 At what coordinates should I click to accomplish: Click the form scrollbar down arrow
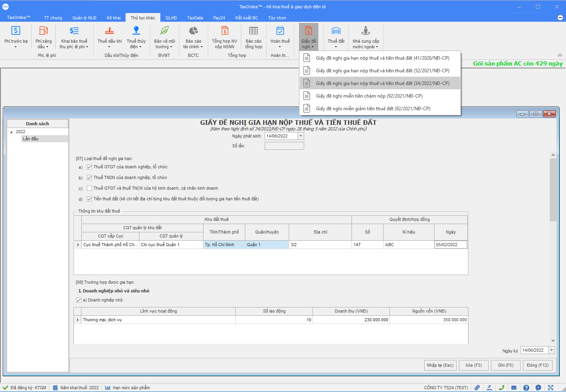[553, 341]
